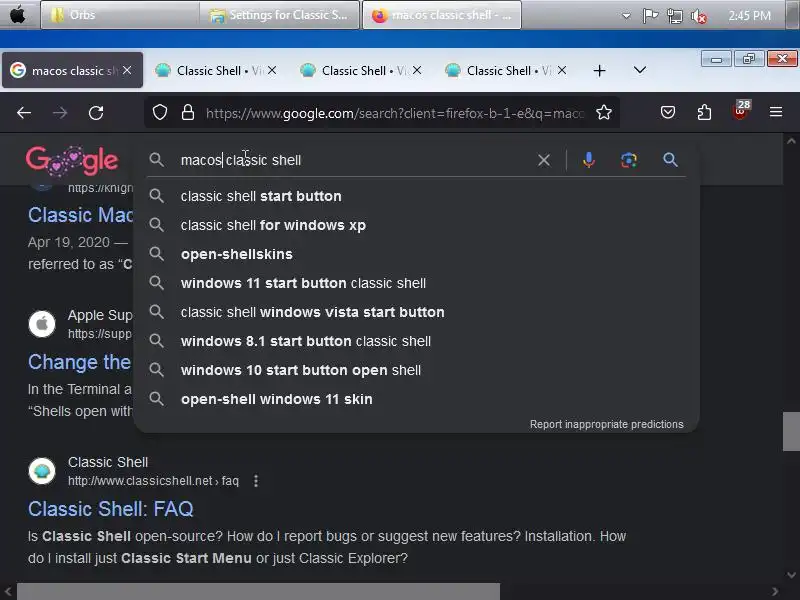Show hidden tray icons arrow
This screenshot has height=600, width=800.
pos(626,16)
